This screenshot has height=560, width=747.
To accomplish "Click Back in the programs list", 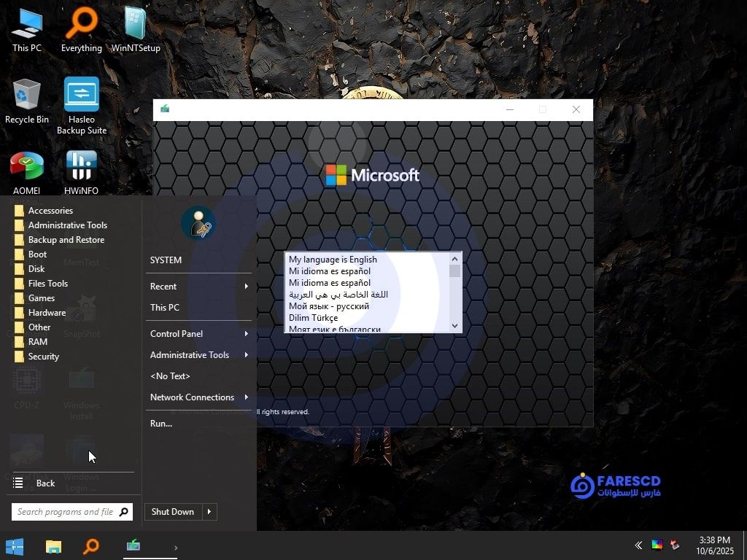I will (x=45, y=483).
